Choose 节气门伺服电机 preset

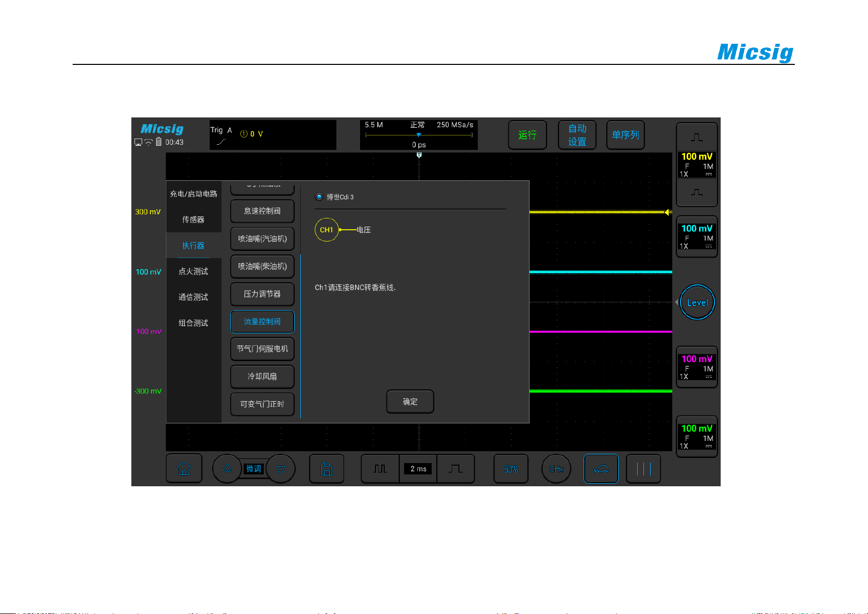click(262, 349)
